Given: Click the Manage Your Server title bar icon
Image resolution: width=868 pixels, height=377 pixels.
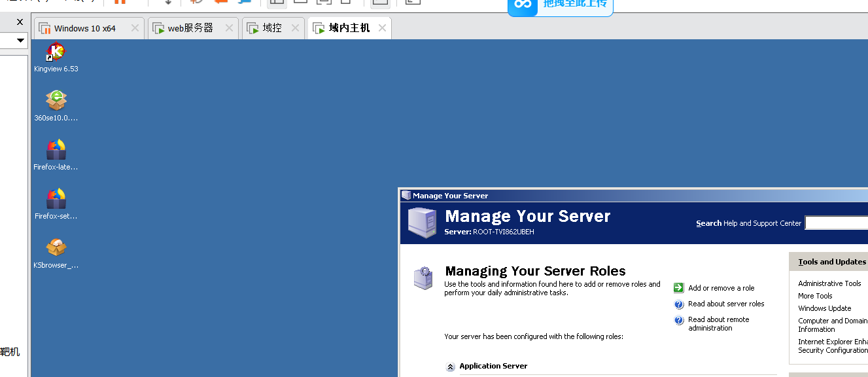Looking at the screenshot, I should pos(406,195).
